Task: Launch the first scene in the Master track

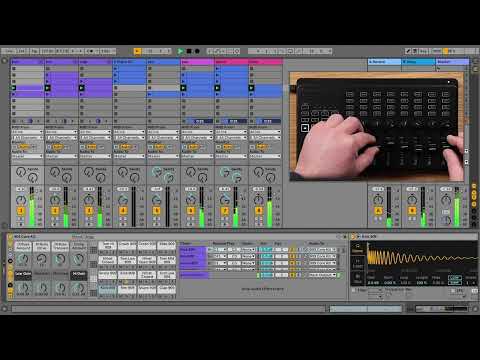Action: point(439,68)
